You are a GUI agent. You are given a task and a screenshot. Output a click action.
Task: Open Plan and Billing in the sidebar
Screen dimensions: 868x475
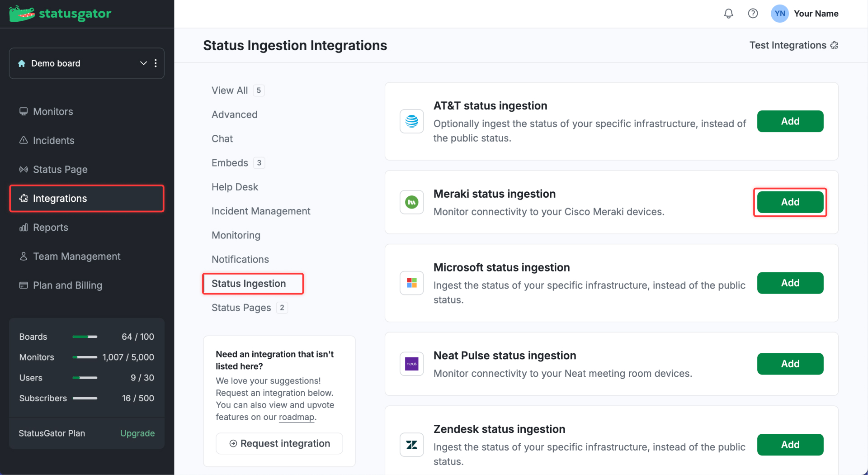coord(87,285)
